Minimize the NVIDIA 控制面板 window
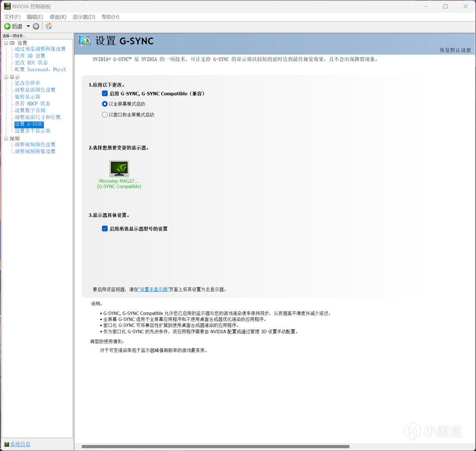 pos(426,6)
